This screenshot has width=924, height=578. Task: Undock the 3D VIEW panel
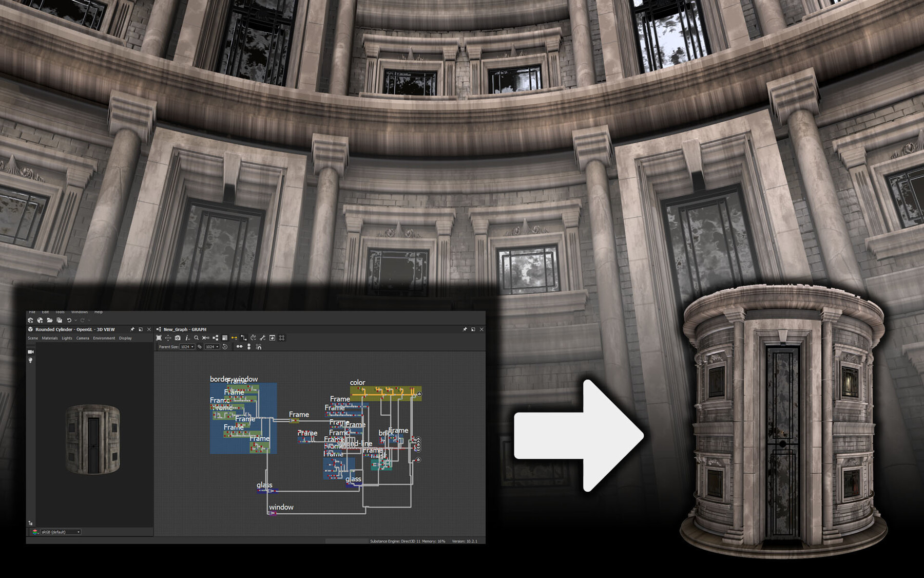pyautogui.click(x=141, y=329)
